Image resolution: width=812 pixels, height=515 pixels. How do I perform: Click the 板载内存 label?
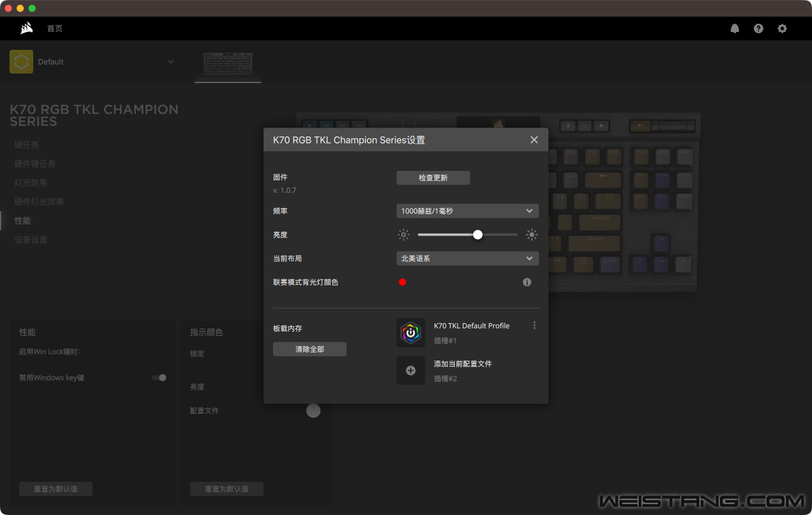tap(288, 328)
